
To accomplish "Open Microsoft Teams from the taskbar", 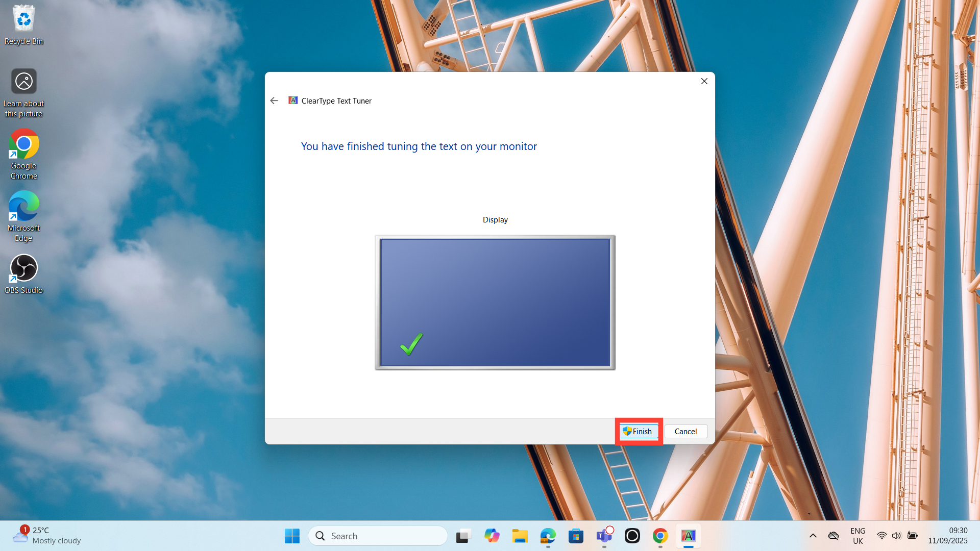I will (604, 536).
